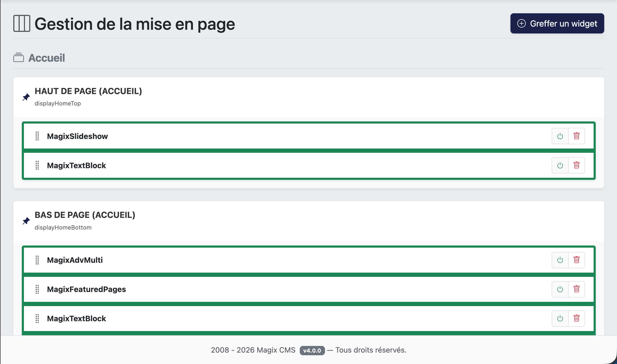This screenshot has width=617, height=364.
Task: Toggle the MagixFeaturedPages power button
Action: click(x=560, y=289)
